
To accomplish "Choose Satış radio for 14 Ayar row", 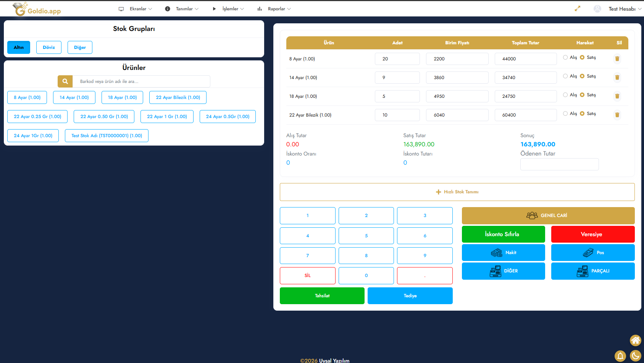I will tap(582, 76).
